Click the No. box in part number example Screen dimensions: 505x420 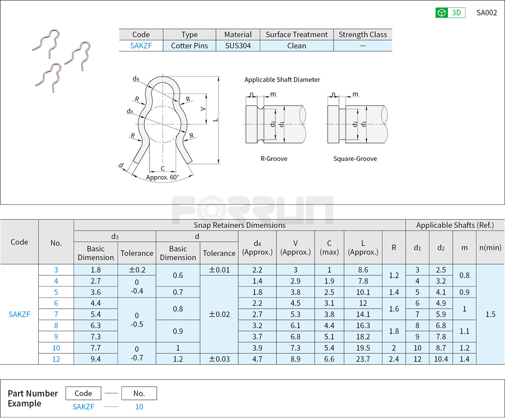139,393
